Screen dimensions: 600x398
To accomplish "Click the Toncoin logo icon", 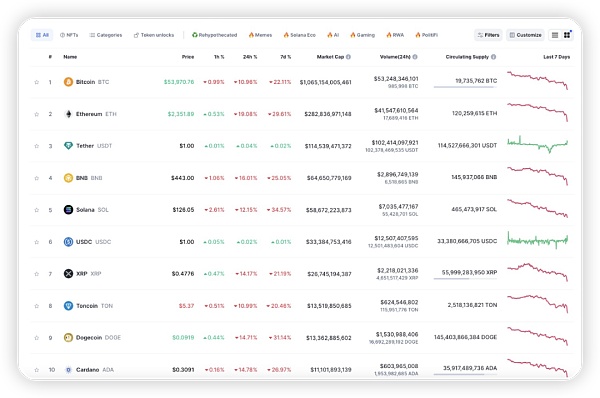I will 68,306.
